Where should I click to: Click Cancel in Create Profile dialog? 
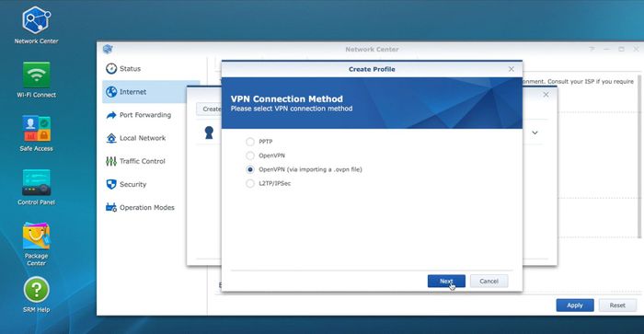489,281
